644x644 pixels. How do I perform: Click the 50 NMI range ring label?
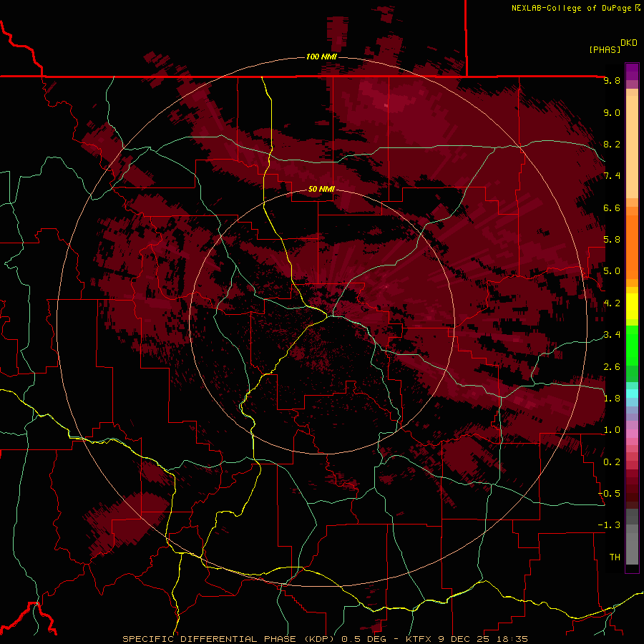pos(321,190)
